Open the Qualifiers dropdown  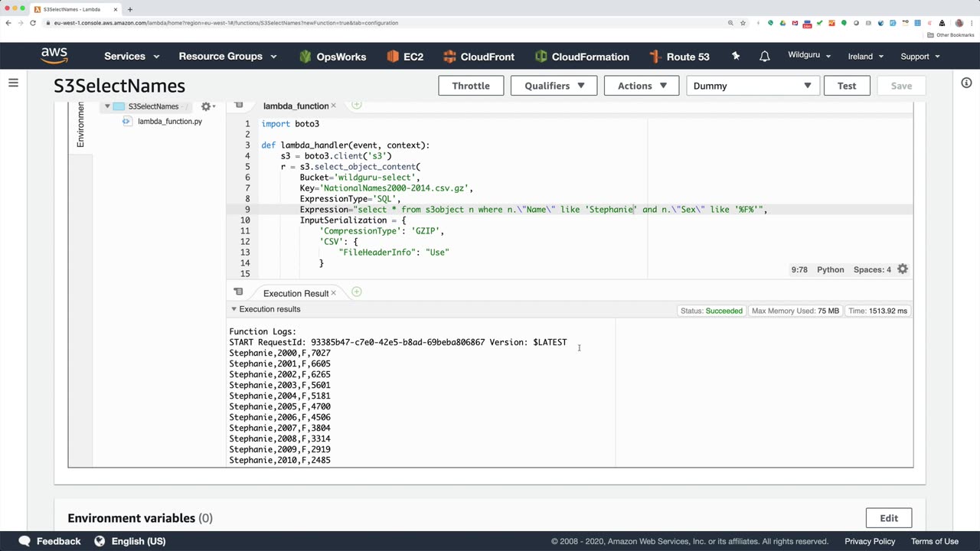click(x=554, y=86)
